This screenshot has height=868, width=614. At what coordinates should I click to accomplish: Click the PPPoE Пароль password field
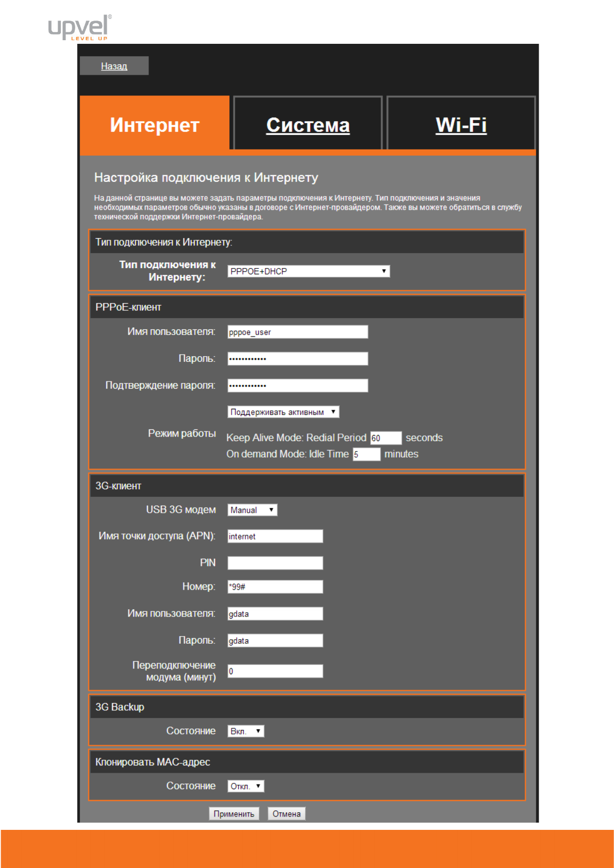[297, 359]
